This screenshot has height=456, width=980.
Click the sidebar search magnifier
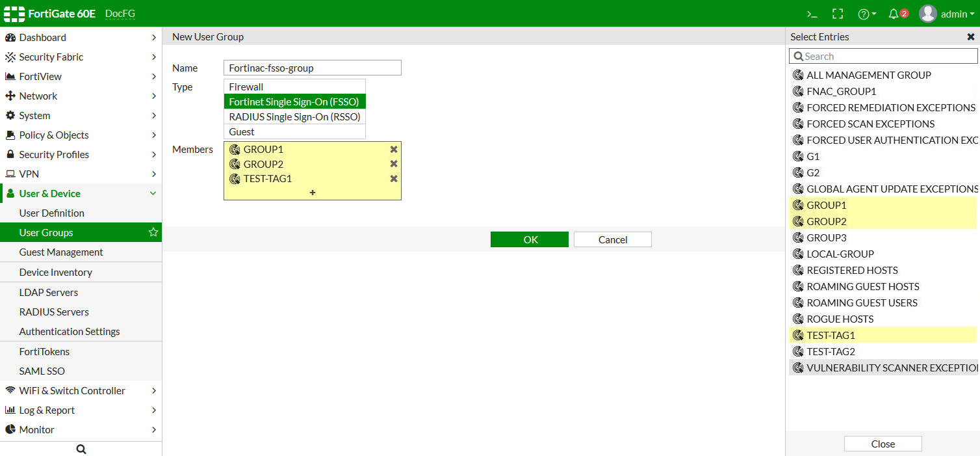pos(81,449)
